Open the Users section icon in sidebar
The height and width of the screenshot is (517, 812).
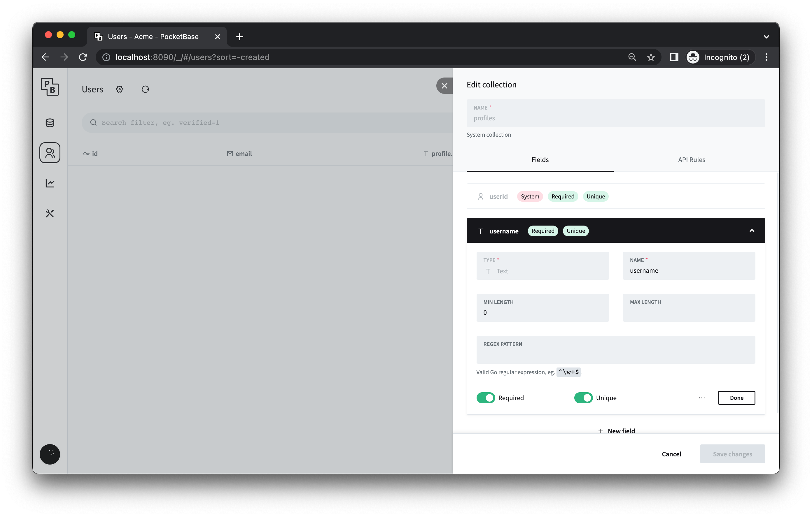[50, 153]
